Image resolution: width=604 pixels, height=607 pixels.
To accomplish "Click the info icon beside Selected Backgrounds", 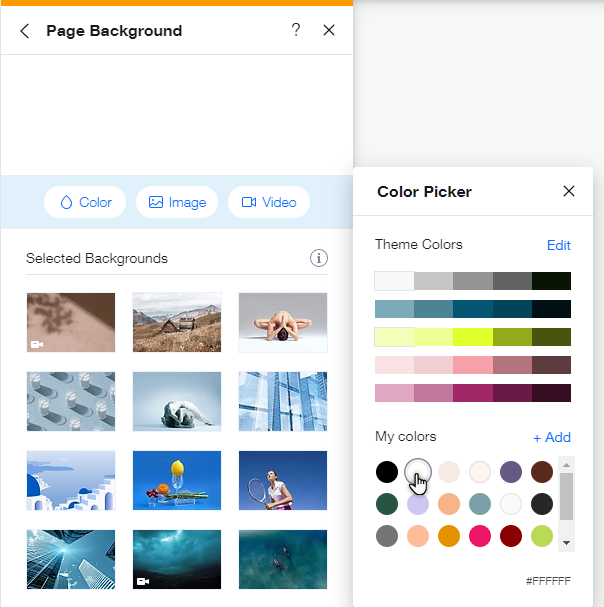I will pos(319,259).
